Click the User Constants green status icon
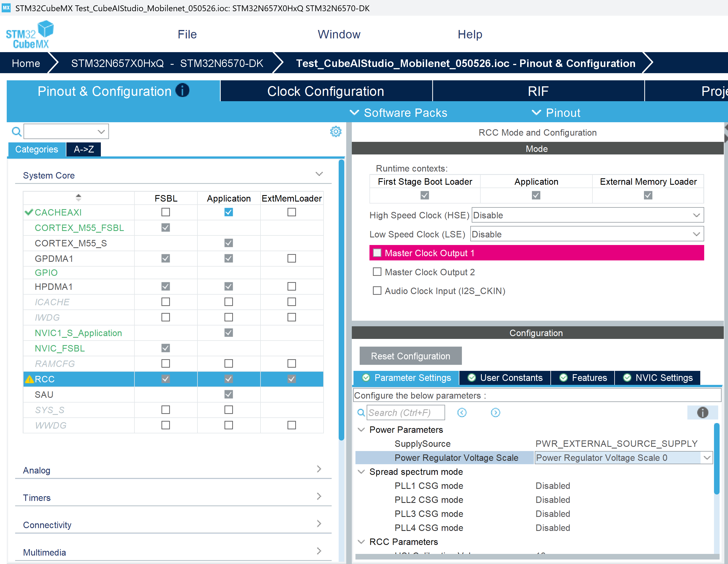Screen dimensions: 728x564 472,378
